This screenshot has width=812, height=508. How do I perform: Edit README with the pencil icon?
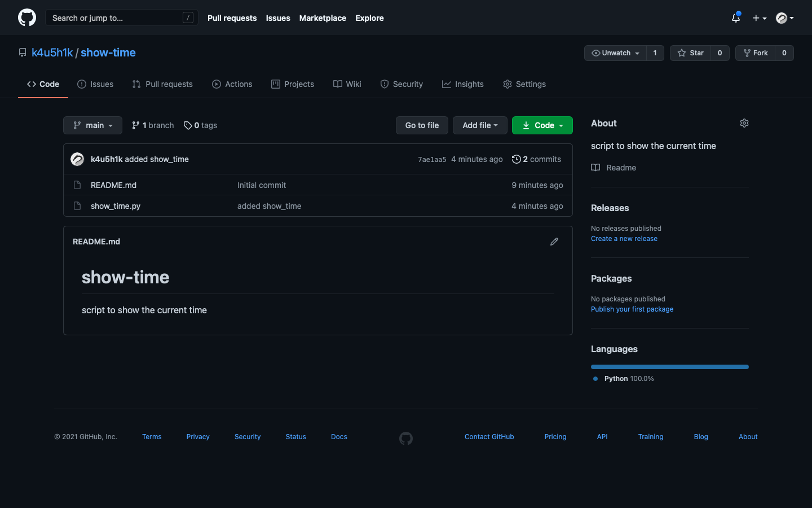point(554,242)
